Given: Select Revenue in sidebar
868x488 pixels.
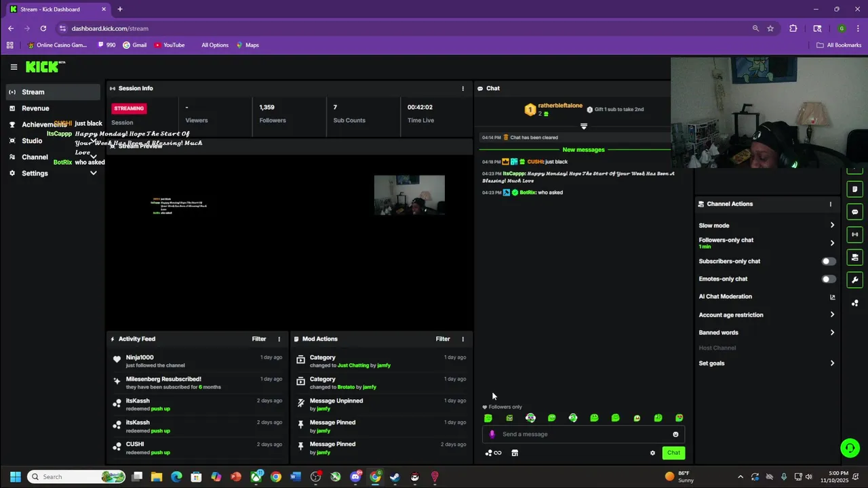Looking at the screenshot, I should pos(54,108).
